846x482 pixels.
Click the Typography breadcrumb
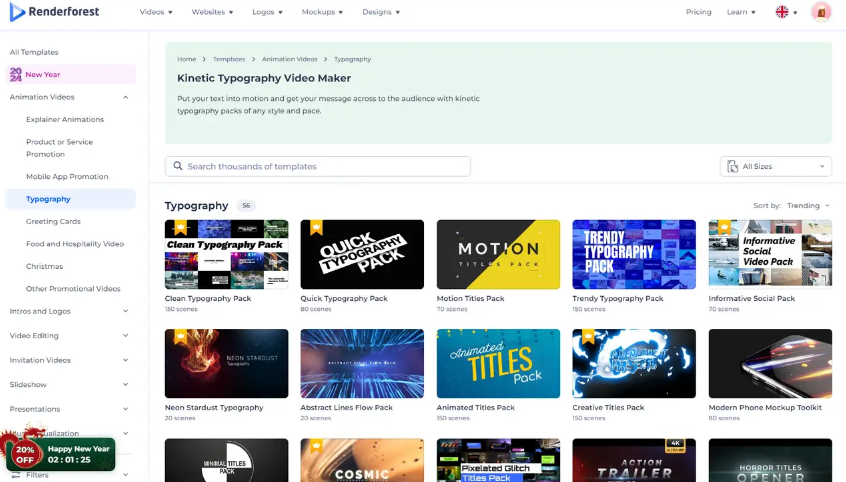pos(352,59)
